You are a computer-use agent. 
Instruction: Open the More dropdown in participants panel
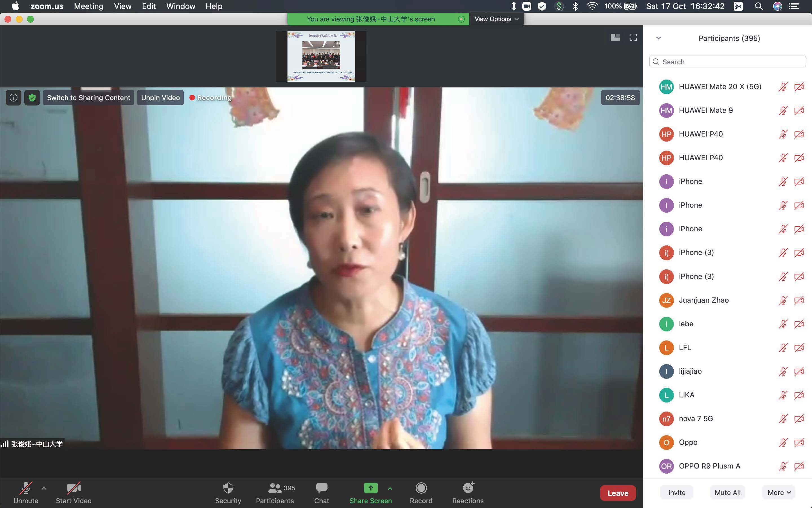coord(779,492)
